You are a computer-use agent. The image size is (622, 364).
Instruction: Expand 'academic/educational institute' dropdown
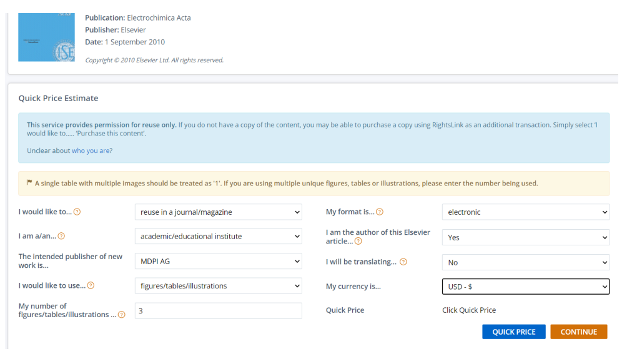218,237
